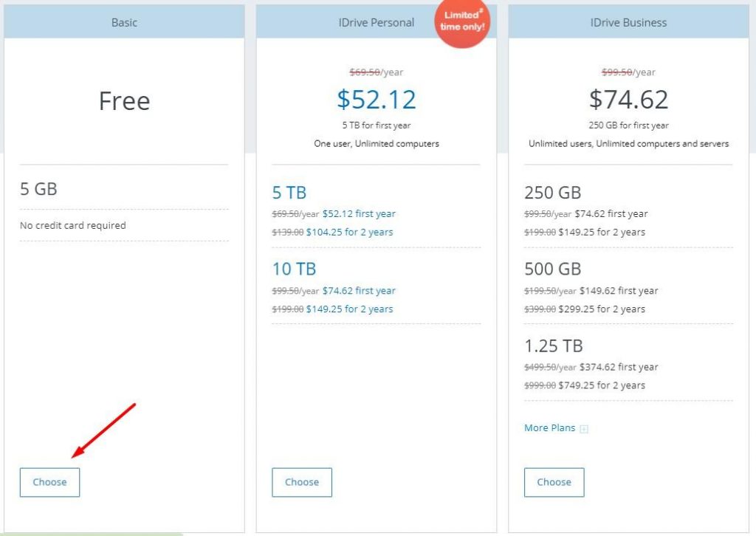Click the IDrive Business plan header
Screen dimensions: 756x536
pos(628,22)
